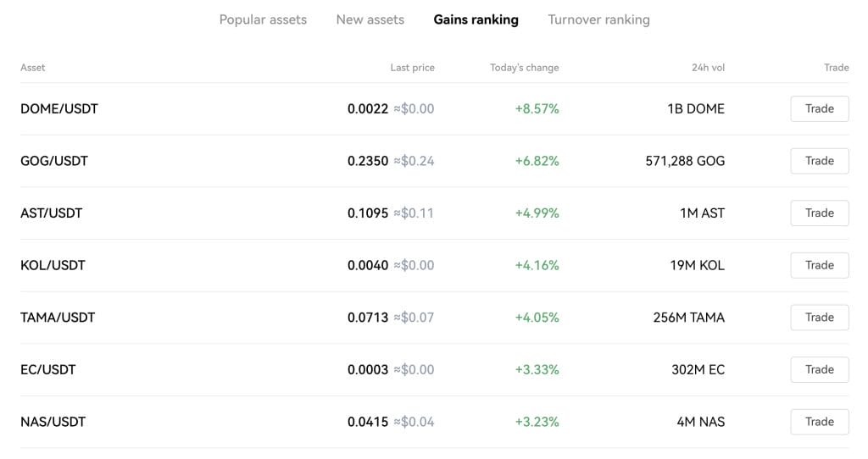
Task: Click the Today's change column header
Action: tap(524, 68)
